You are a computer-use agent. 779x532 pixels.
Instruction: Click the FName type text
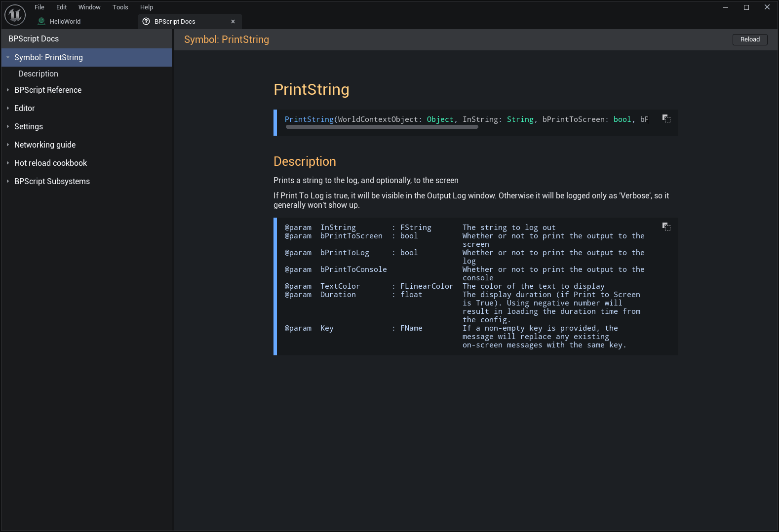point(411,328)
